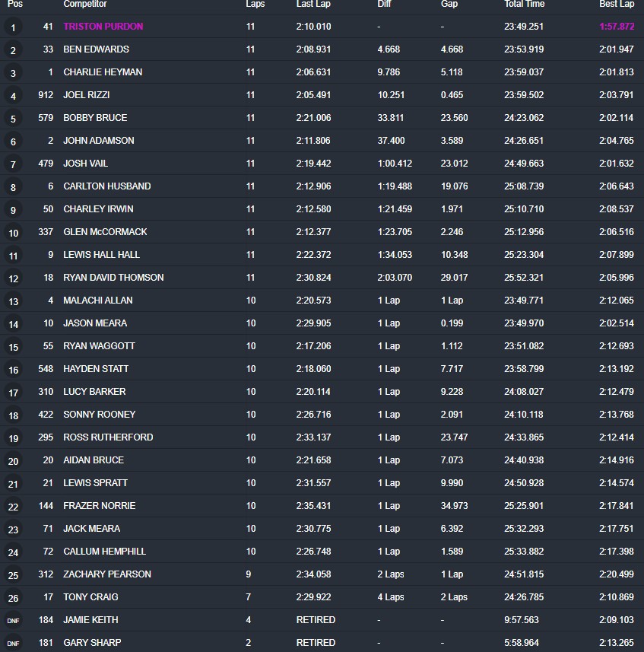The width and height of the screenshot is (644, 652).
Task: Click the Best Lap column header
Action: [x=616, y=5]
